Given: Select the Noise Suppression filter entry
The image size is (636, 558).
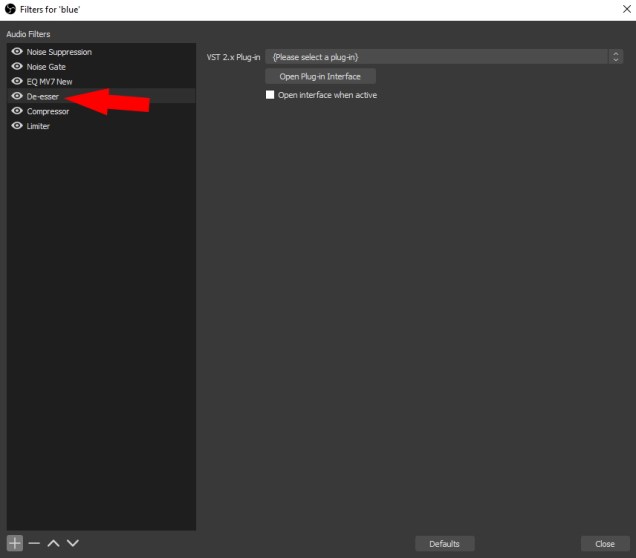Looking at the screenshot, I should point(59,52).
